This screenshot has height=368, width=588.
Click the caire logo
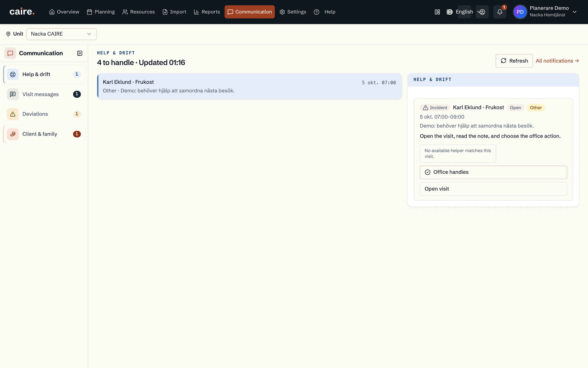click(x=22, y=12)
